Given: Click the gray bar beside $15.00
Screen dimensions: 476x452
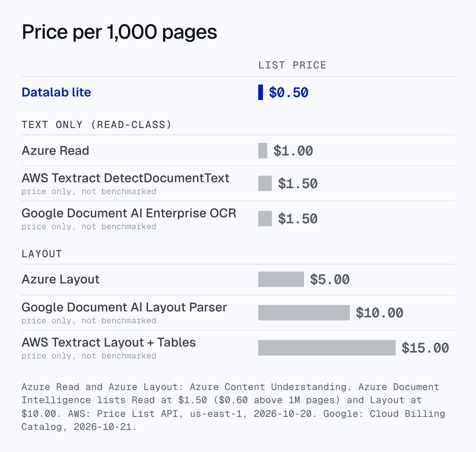Looking at the screenshot, I should pos(327,348).
